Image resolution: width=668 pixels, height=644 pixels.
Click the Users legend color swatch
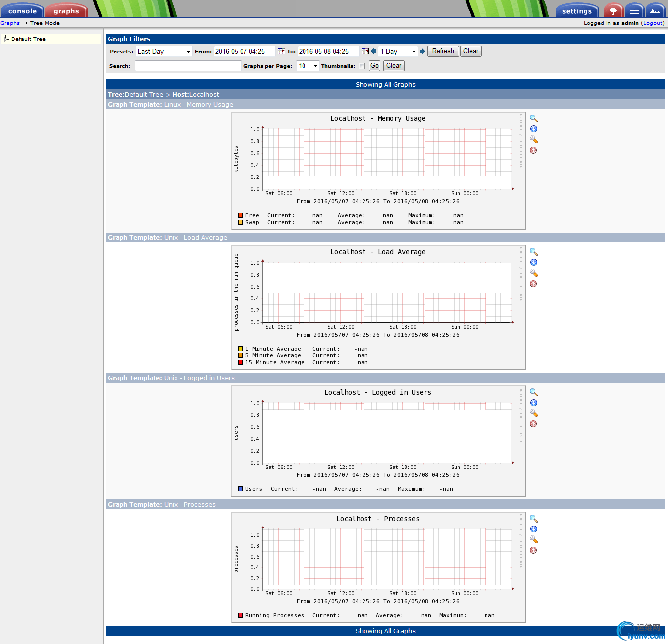click(x=240, y=489)
